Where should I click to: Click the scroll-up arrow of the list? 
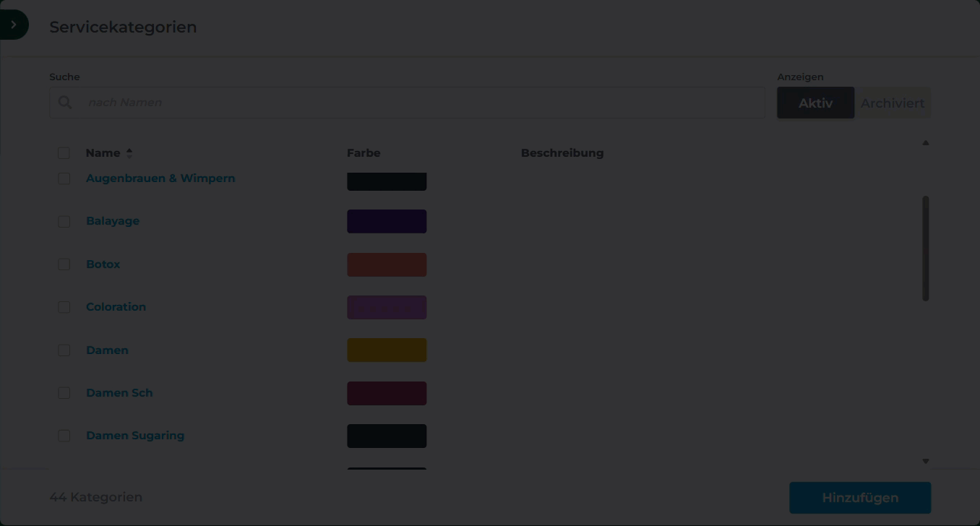(x=926, y=143)
